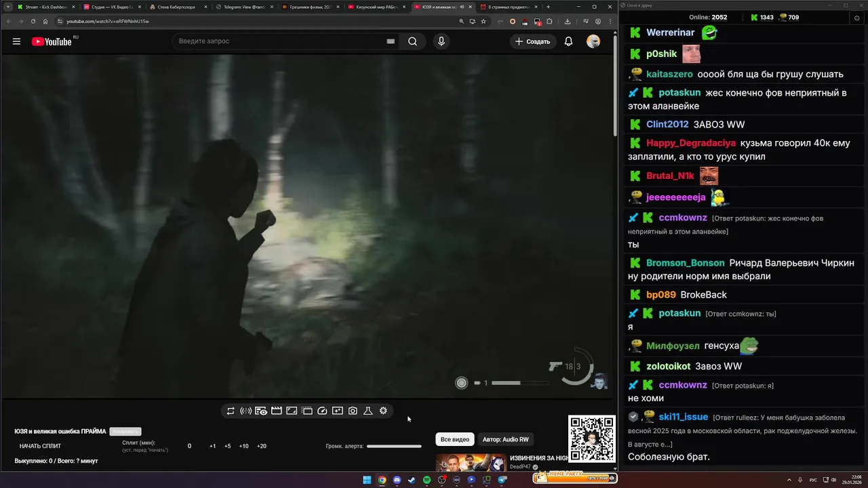The width and height of the screenshot is (868, 488).
Task: Click the audio broadcast waves icon in video toolbar
Action: pyautogui.click(x=245, y=411)
